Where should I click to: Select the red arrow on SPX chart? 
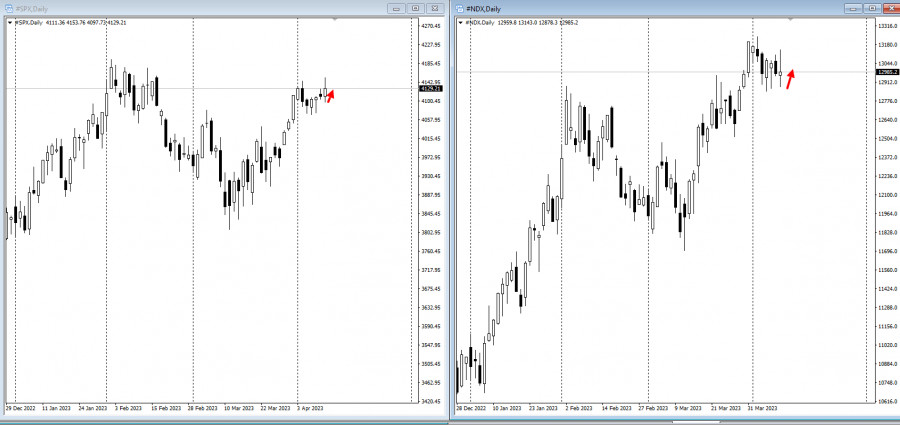tap(330, 95)
